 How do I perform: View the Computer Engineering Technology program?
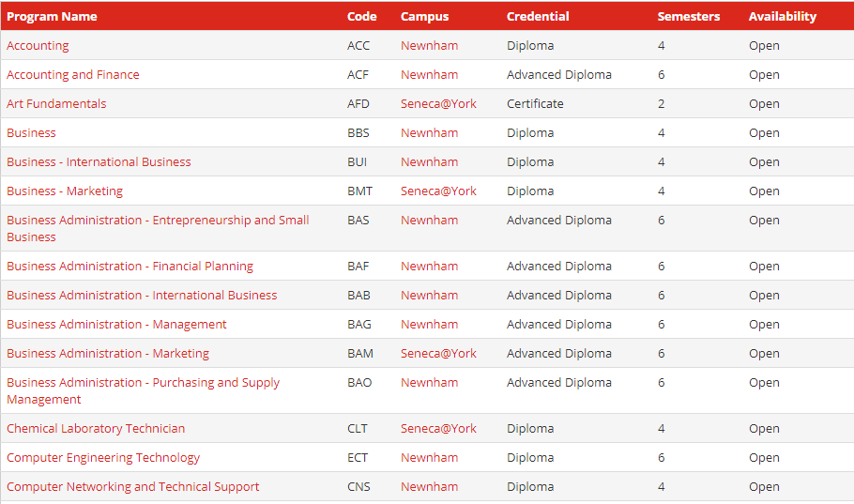tap(103, 458)
